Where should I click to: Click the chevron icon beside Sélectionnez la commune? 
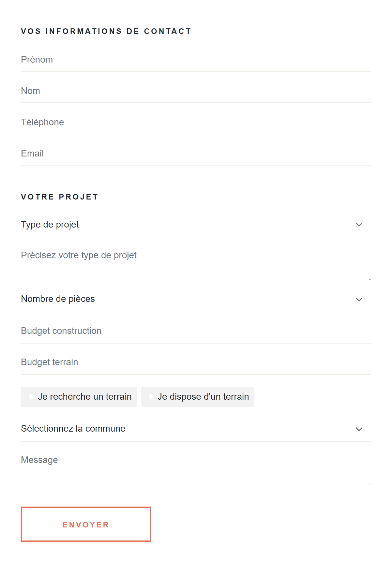tap(359, 429)
